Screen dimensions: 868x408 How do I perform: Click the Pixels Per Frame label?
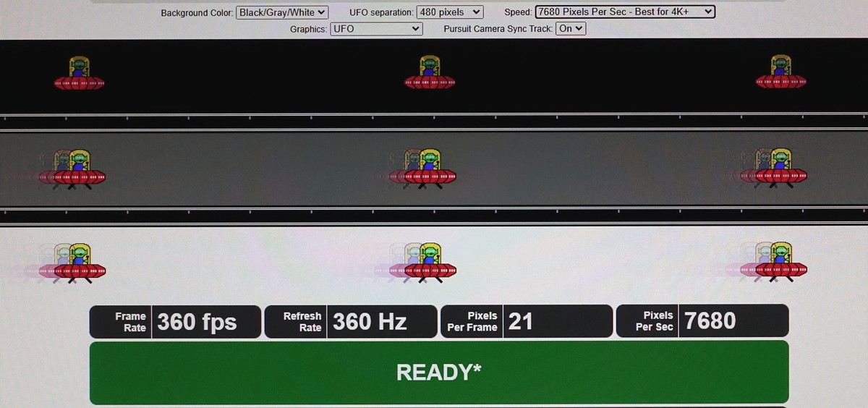coord(472,322)
